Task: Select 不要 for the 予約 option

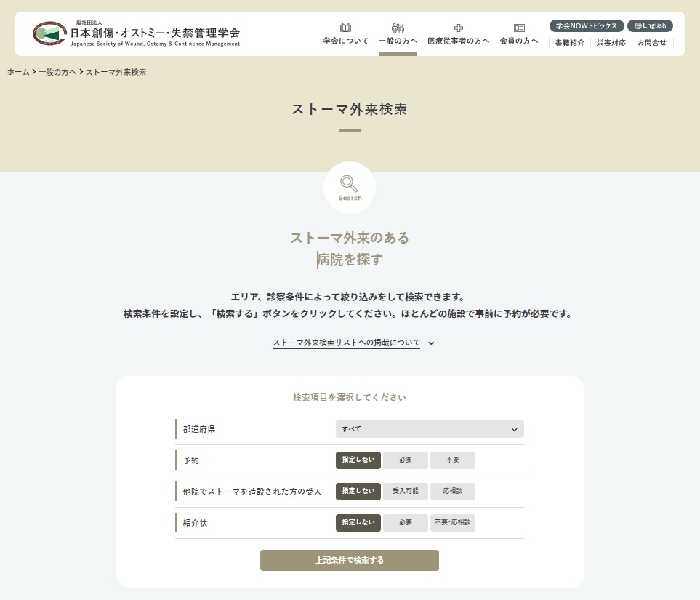Action: click(453, 460)
